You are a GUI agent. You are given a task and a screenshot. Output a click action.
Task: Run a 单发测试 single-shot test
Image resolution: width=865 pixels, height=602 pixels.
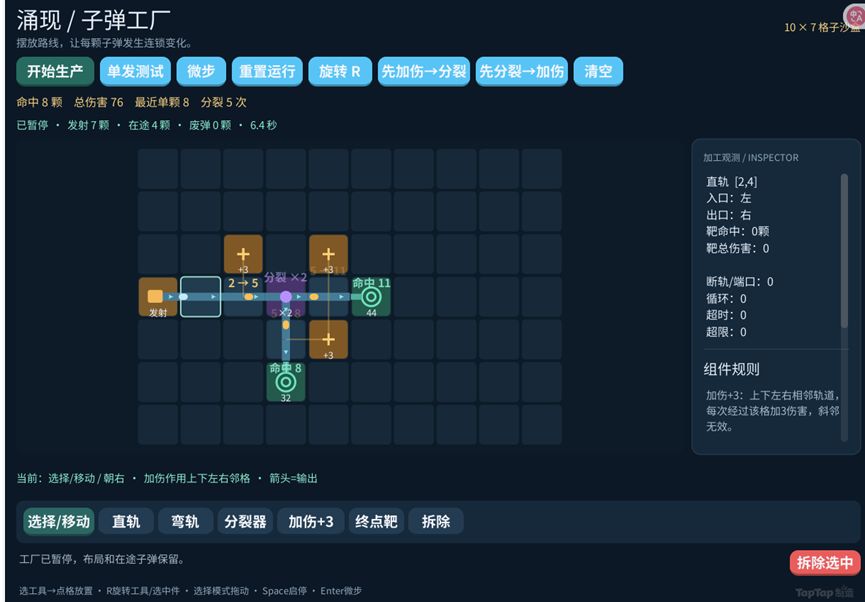coord(135,71)
